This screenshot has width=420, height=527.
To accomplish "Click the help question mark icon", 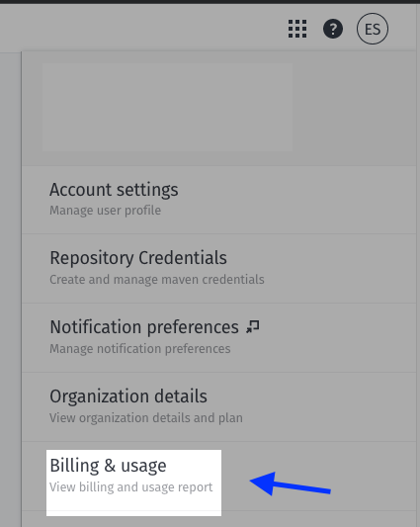I will pyautogui.click(x=333, y=29).
